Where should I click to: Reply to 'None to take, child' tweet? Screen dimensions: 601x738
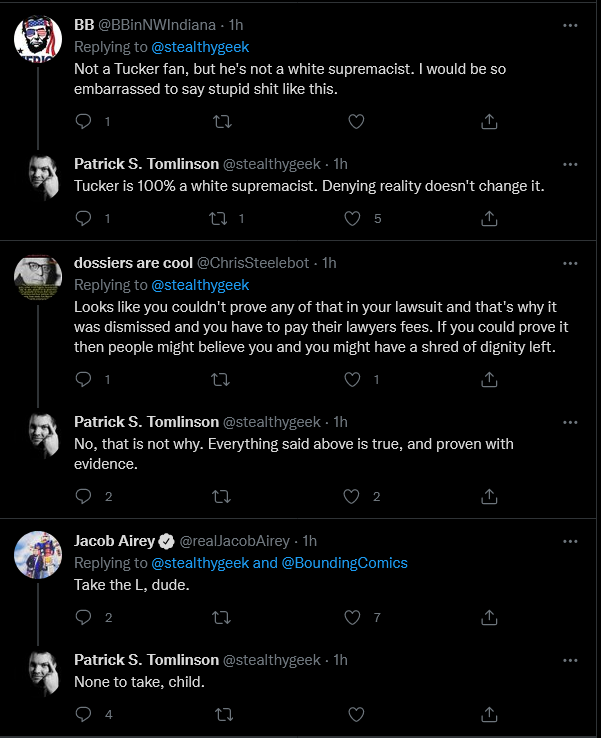point(83,714)
